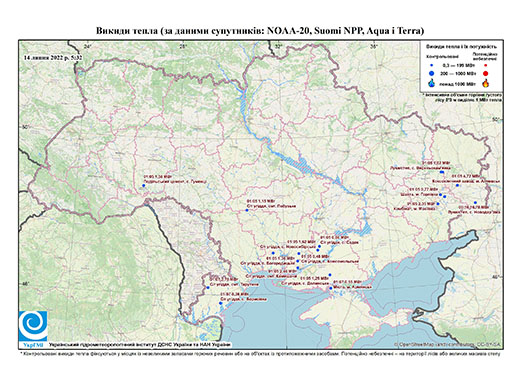Select the large blue circle legend symbol
520x368 pixels.
[x=432, y=73]
